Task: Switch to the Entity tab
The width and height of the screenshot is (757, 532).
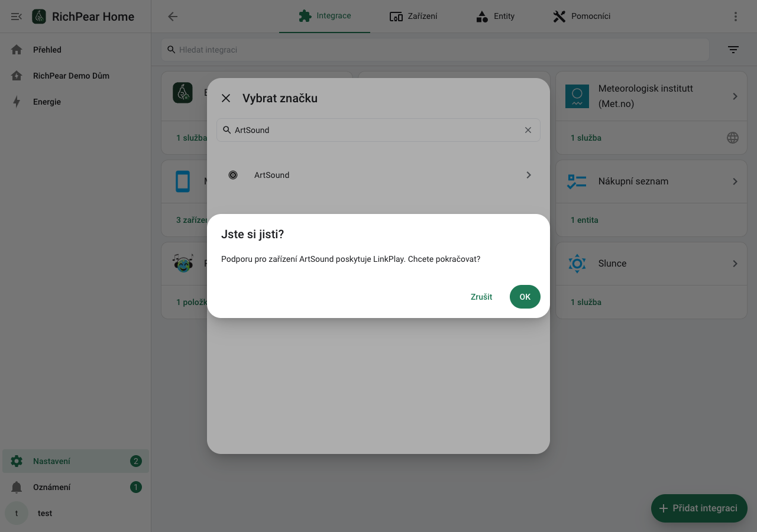Action: 495,17
